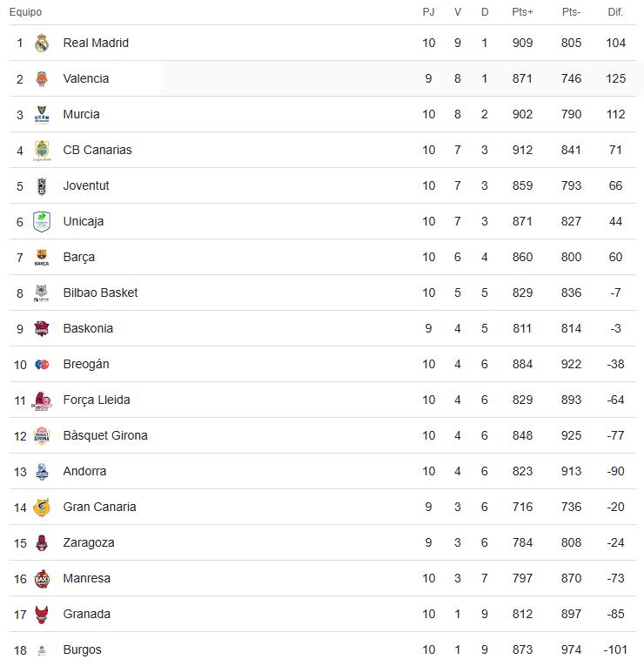Click the Unicaja team logo
Viewport: 644px width, 666px height.
point(42,222)
